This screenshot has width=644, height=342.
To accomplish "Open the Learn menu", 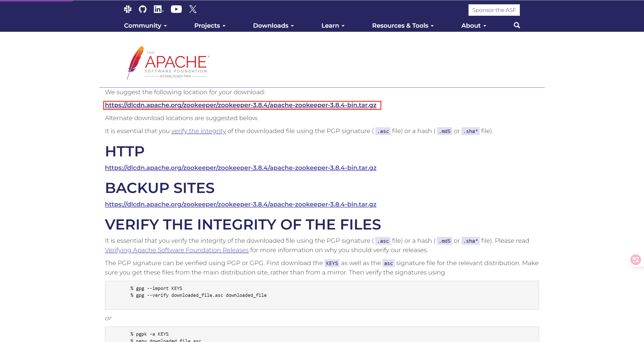I will pos(333,26).
